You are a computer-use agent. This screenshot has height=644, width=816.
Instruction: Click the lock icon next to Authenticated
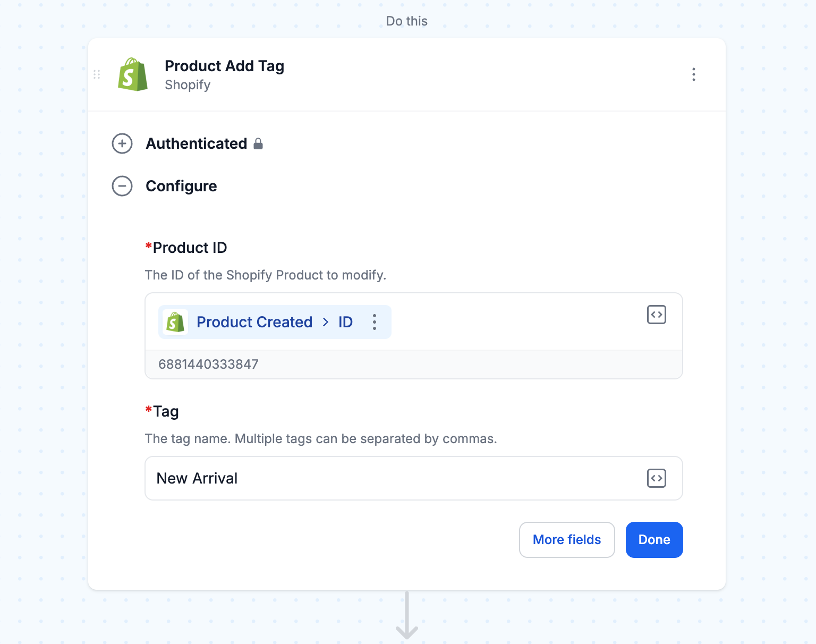pos(258,143)
